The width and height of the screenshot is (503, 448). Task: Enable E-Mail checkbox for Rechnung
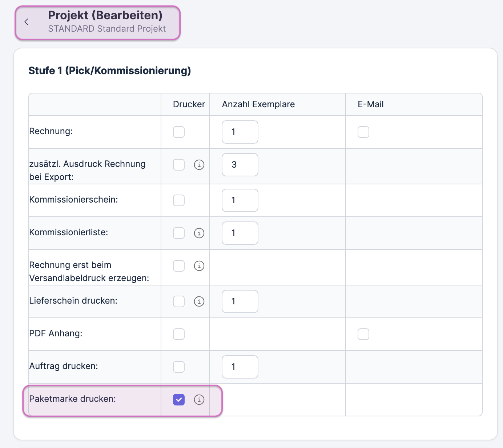coord(363,132)
